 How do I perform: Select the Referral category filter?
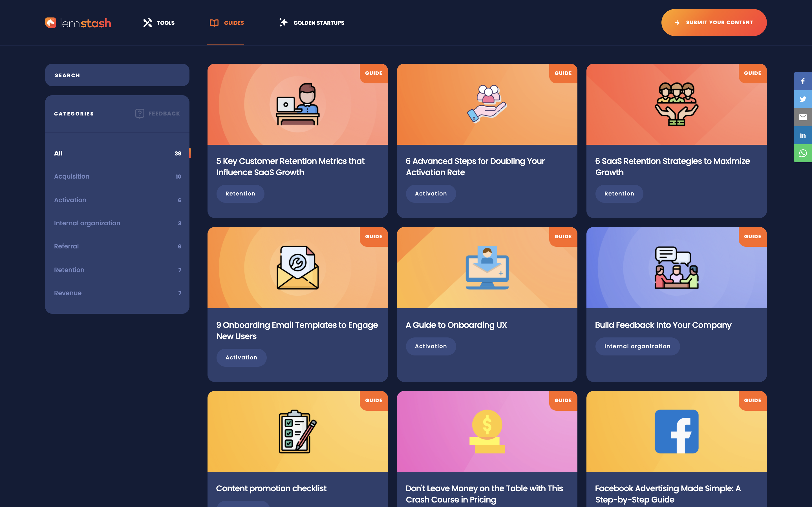[x=67, y=246]
